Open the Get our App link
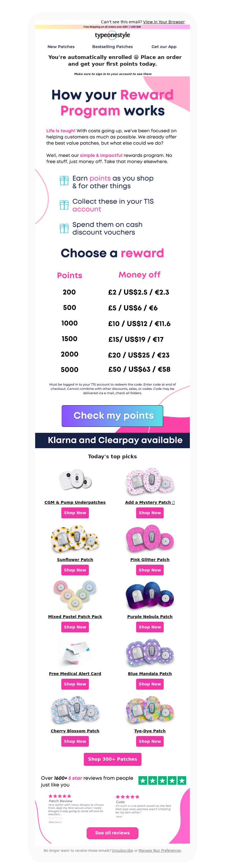This screenshot has width=225, height=868. tap(164, 47)
